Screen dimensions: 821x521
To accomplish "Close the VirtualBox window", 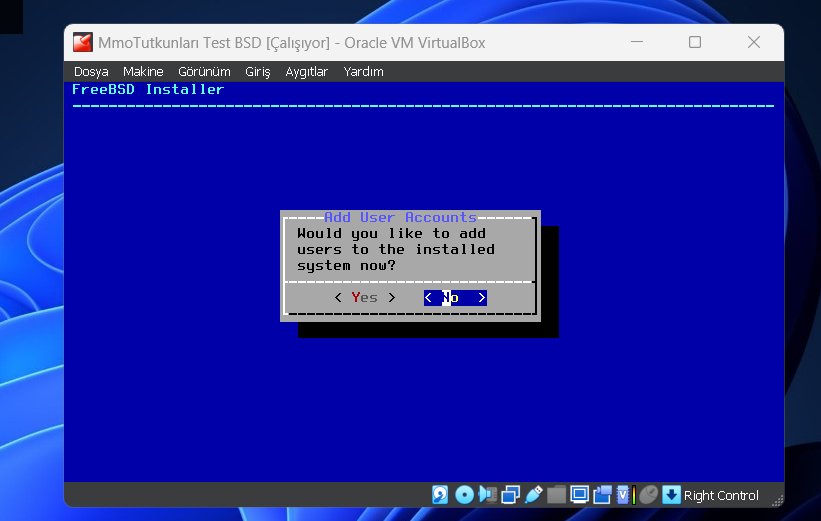I will point(753,42).
